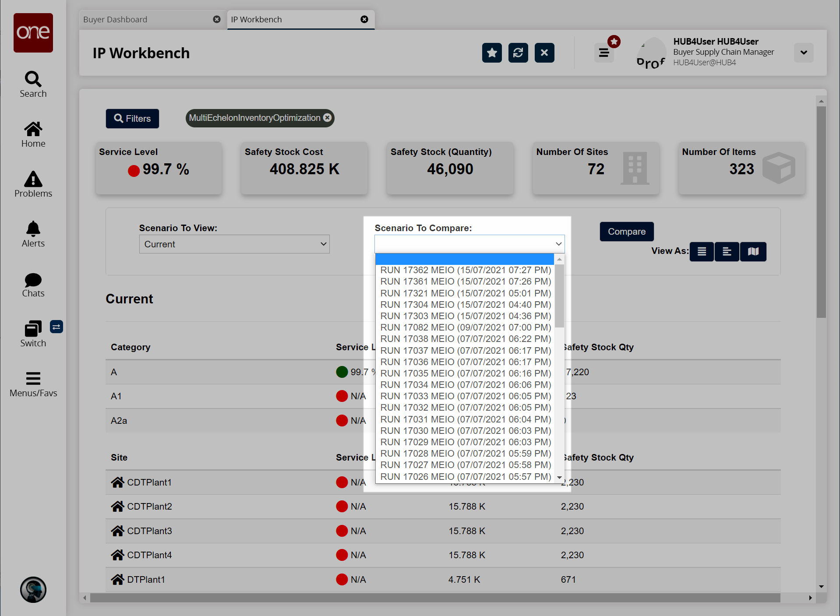Select RUN 17362 MEIO from the list

[465, 270]
